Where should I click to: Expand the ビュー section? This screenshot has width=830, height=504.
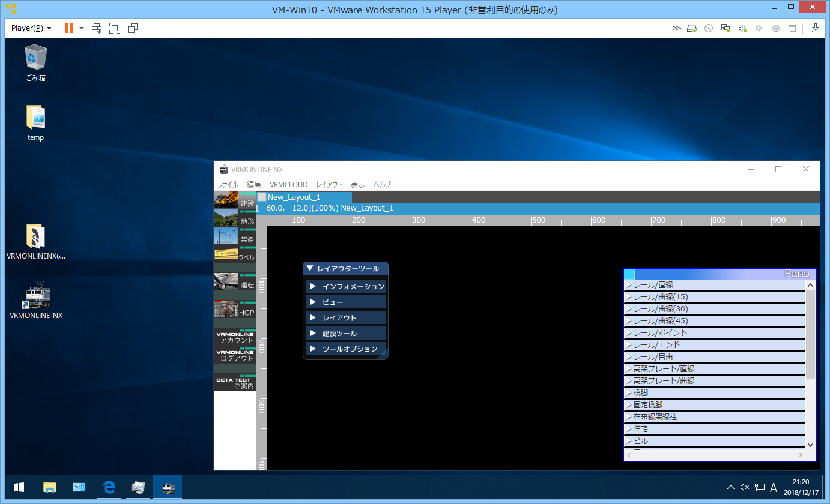[345, 302]
